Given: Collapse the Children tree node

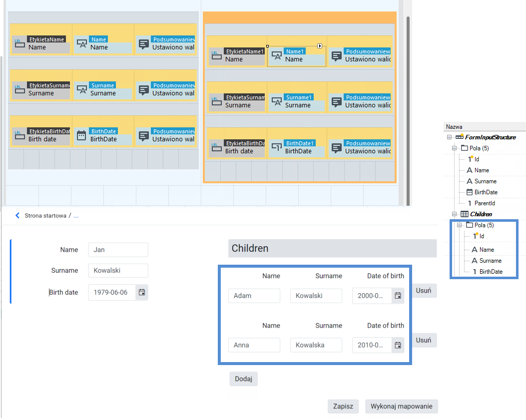Looking at the screenshot, I should (454, 214).
